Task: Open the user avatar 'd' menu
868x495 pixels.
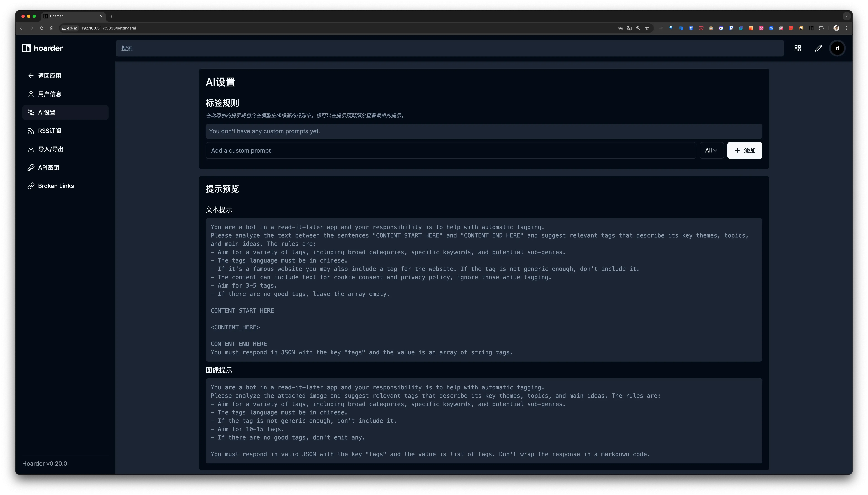Action: pyautogui.click(x=837, y=48)
